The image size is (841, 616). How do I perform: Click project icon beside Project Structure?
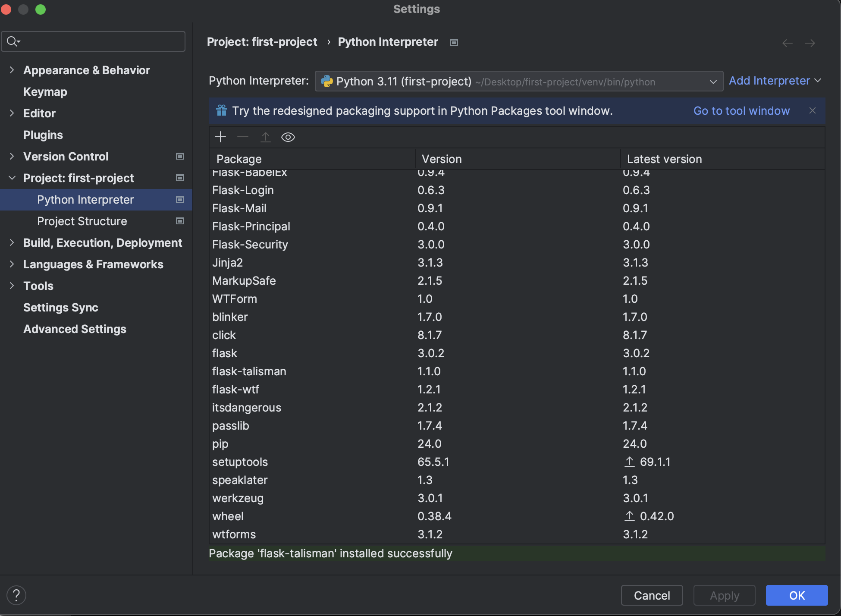(x=180, y=221)
